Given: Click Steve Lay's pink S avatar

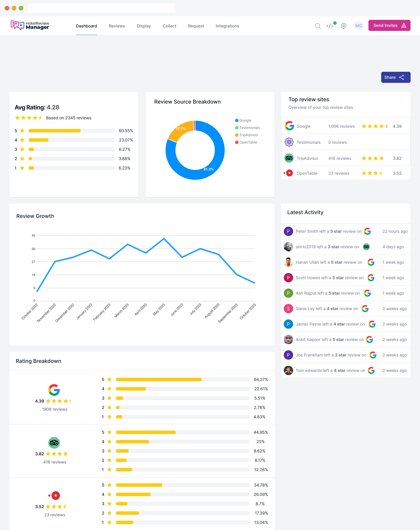Looking at the screenshot, I should coord(288,309).
